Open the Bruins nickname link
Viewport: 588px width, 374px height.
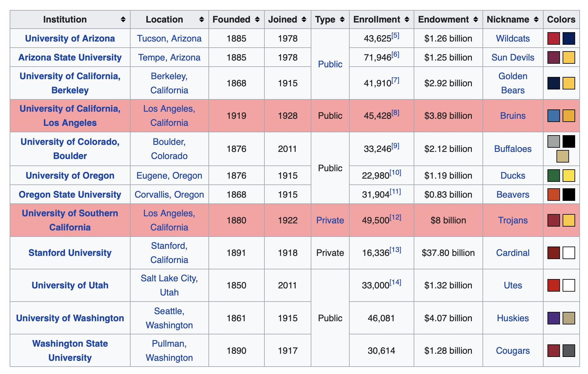click(513, 116)
